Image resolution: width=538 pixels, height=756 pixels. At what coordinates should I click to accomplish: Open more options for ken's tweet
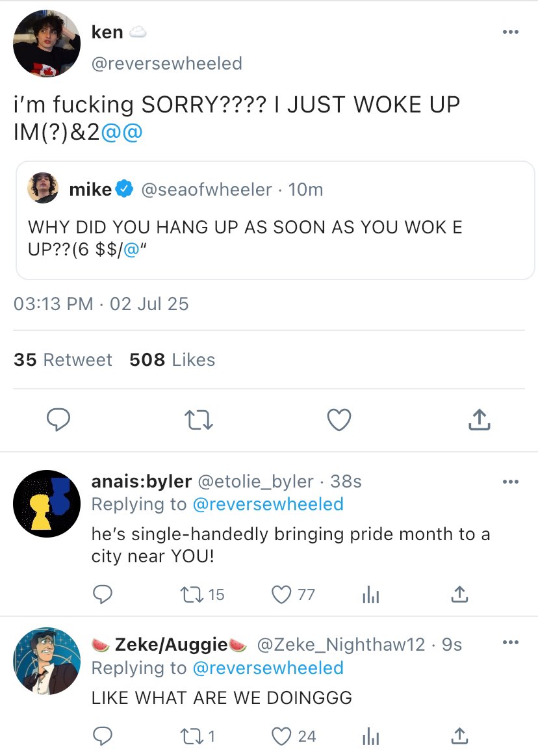(510, 32)
